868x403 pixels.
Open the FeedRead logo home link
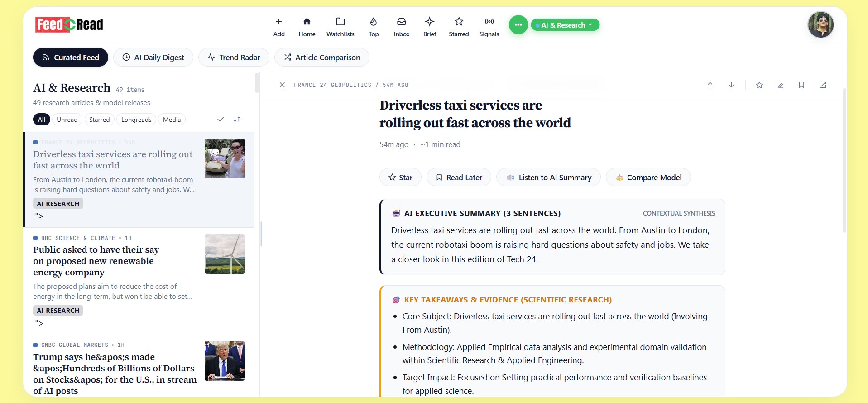69,24
